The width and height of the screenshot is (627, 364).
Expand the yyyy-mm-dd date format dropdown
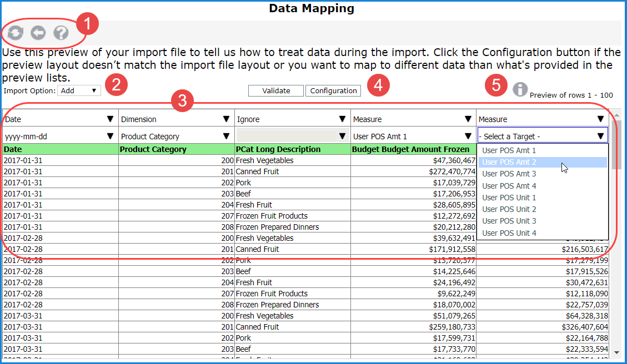point(60,136)
